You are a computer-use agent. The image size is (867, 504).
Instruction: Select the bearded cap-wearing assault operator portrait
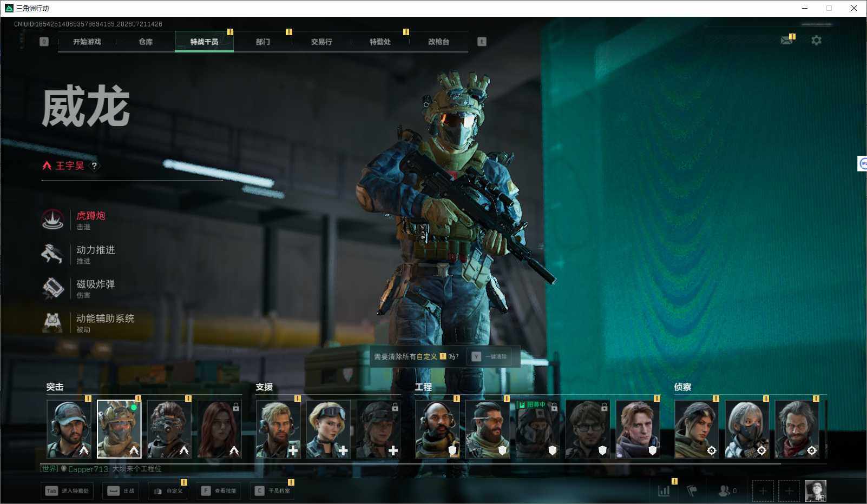click(69, 429)
